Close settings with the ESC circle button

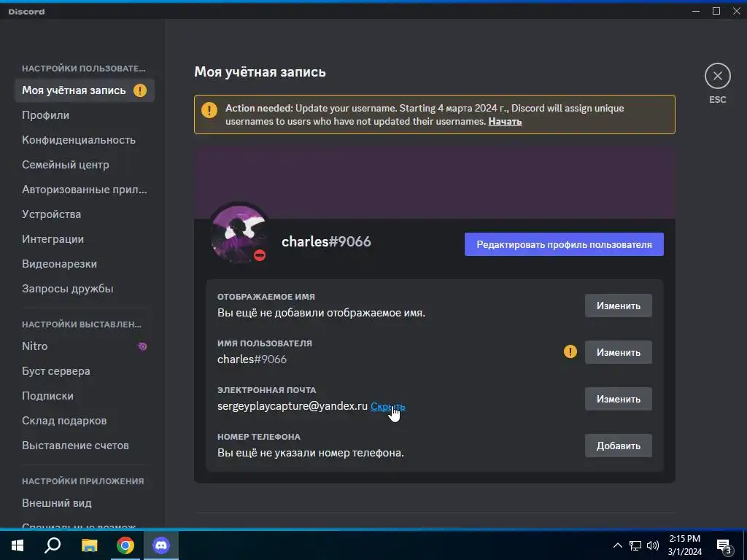tap(718, 76)
